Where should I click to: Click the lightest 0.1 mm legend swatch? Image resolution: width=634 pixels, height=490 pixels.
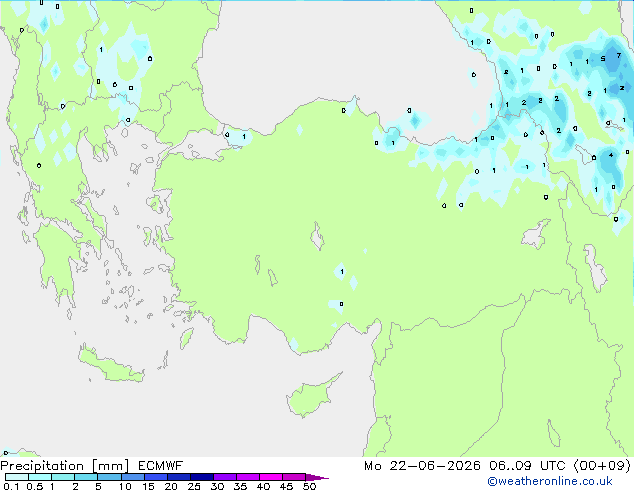[17, 477]
